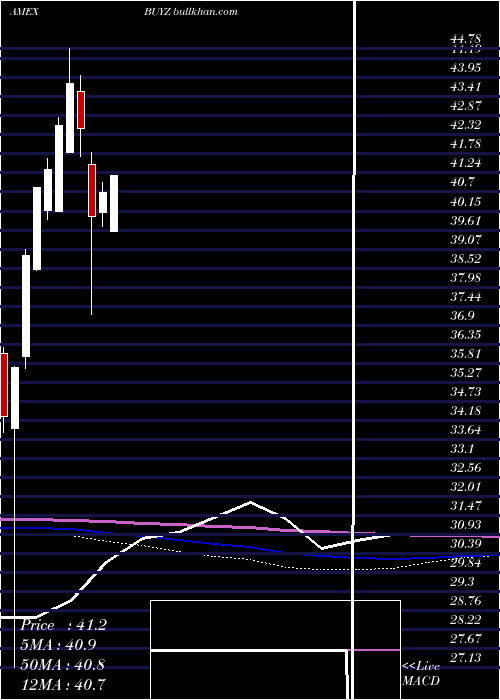Click the 29.84 price axis label
Image resolution: width=500 pixels, height=700 pixels.
coord(465,563)
